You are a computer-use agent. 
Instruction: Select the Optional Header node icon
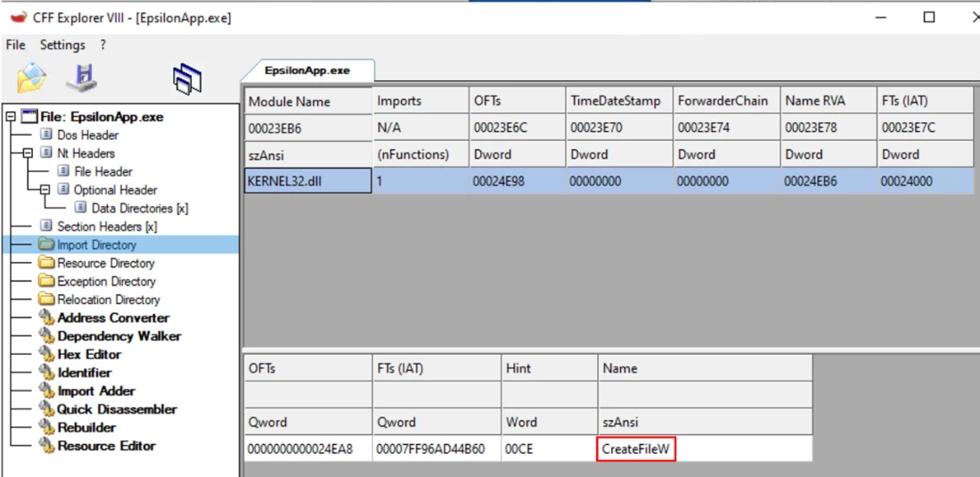click(64, 189)
